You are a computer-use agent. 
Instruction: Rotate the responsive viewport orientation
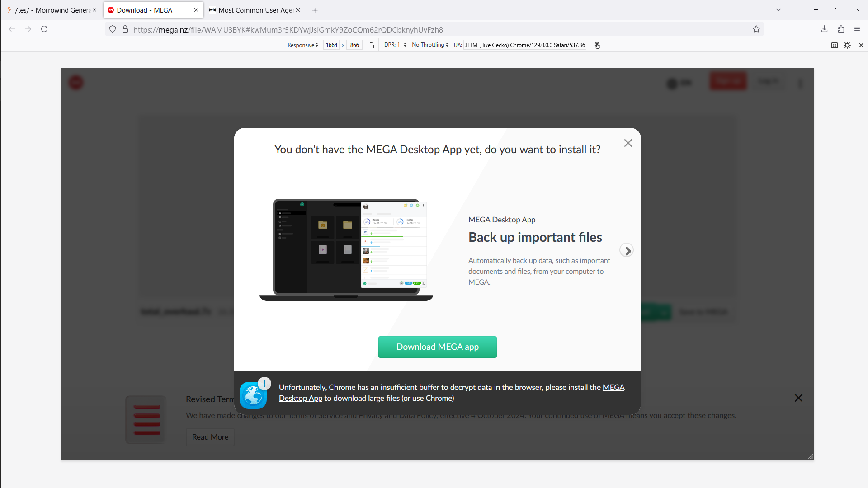(371, 45)
